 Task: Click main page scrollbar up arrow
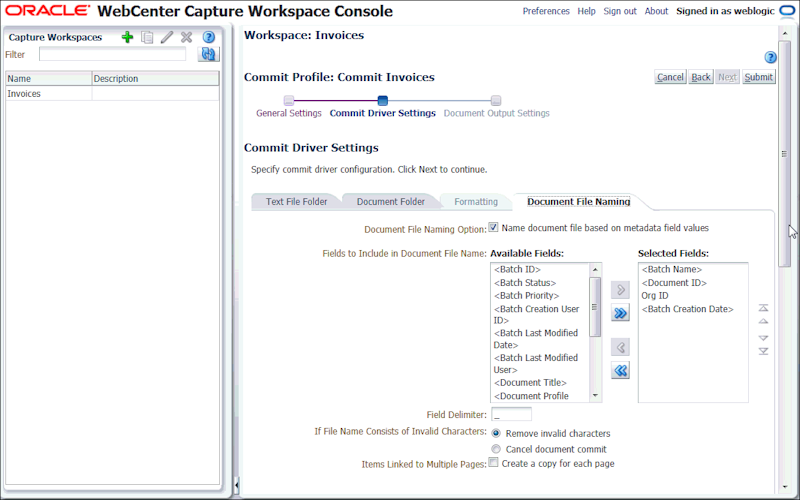coord(785,34)
